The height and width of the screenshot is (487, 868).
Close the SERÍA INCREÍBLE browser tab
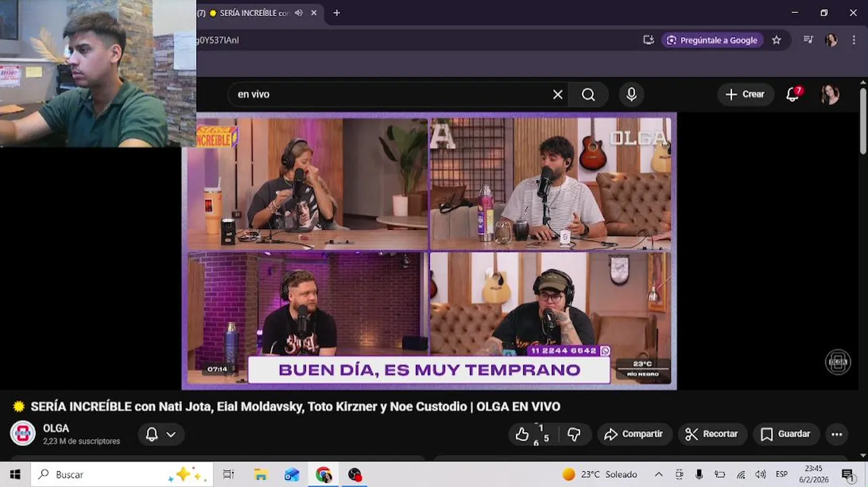click(314, 13)
